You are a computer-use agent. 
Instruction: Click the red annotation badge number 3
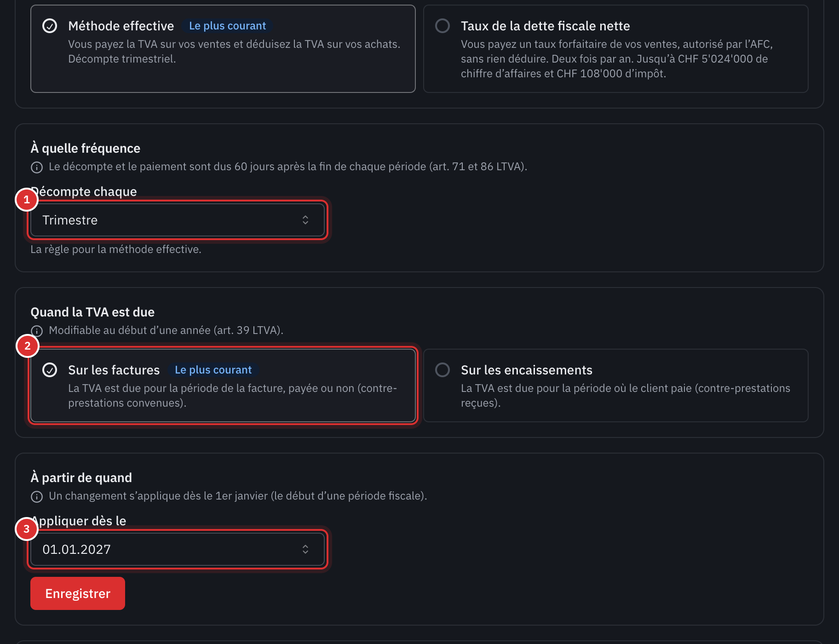click(27, 529)
